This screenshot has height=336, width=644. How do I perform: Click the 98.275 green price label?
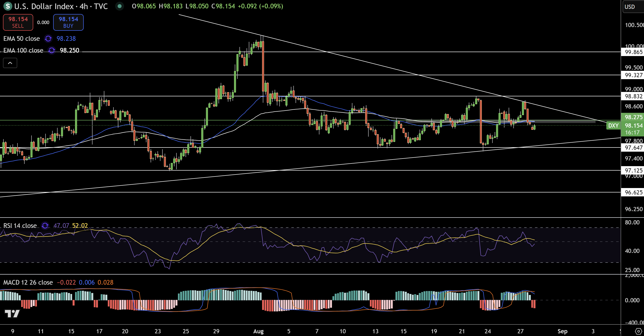[633, 117]
